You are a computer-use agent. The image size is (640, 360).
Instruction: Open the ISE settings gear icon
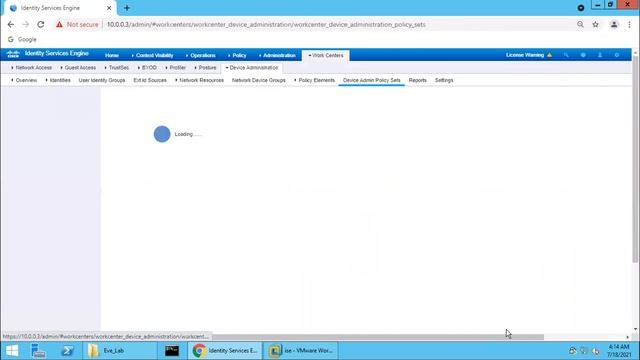click(x=617, y=55)
